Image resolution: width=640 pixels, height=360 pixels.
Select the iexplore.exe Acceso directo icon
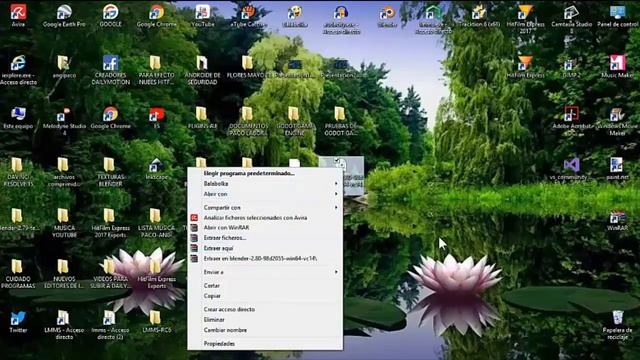click(18, 70)
